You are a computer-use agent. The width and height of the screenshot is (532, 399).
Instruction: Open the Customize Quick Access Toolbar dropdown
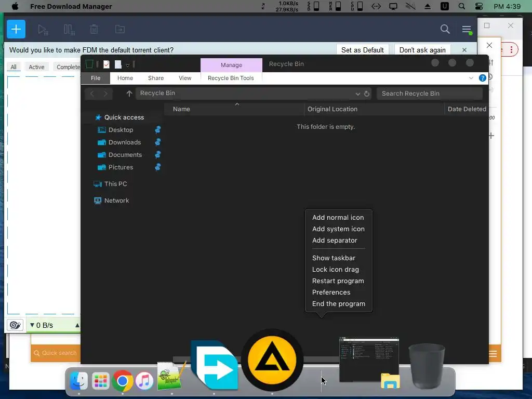tap(128, 65)
